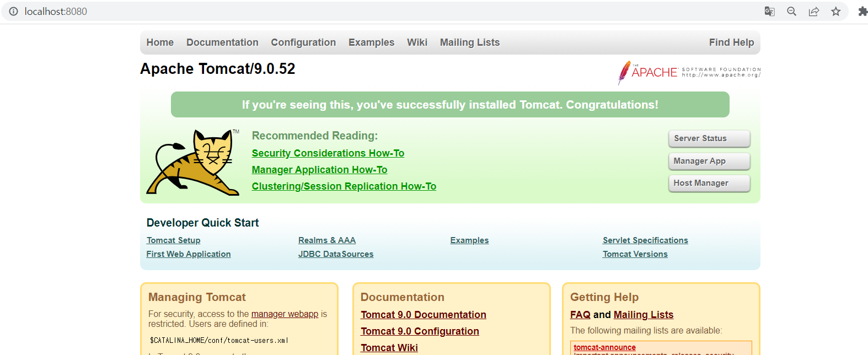868x355 pixels.
Task: Open Tomcat 9.0 Configuration link
Action: (420, 331)
